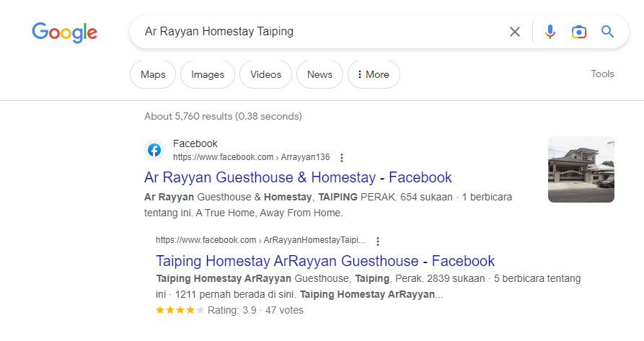Open Ar Rayyan Guesthouse & Homestay link
The width and height of the screenshot is (644, 341).
click(x=298, y=177)
